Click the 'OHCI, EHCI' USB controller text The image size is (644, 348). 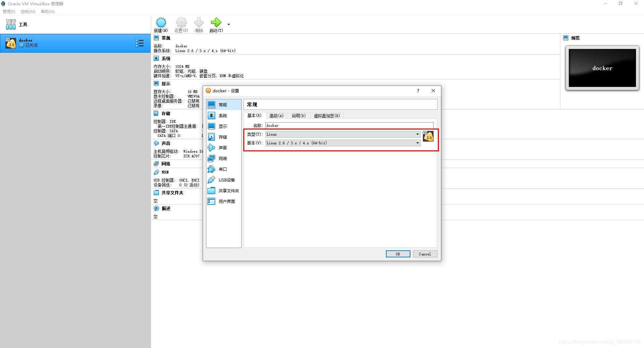[x=189, y=180]
